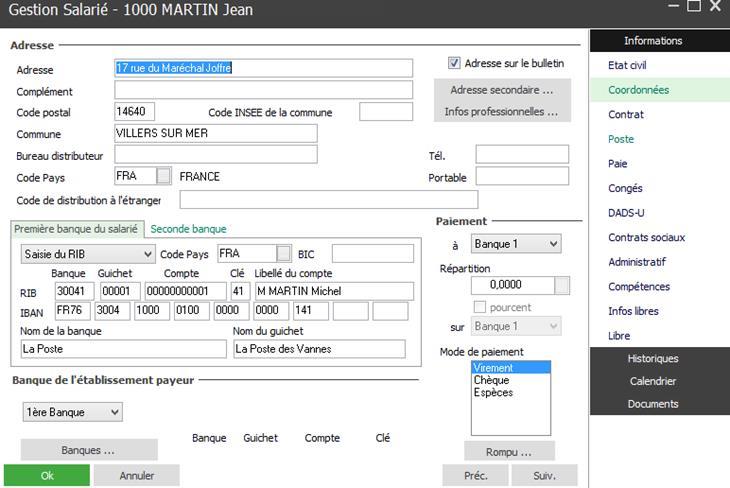Go to previous employee with Préc.
Image resolution: width=730 pixels, height=488 pixels.
coord(475,475)
